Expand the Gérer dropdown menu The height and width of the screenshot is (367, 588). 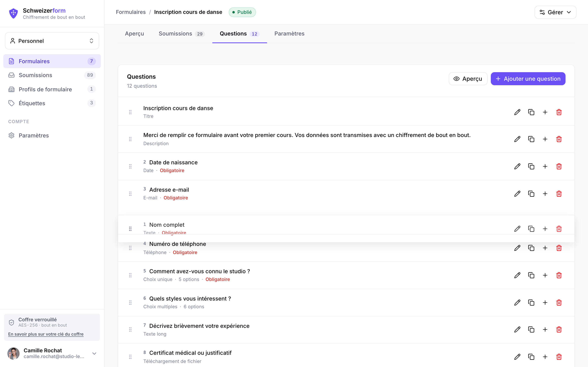pos(555,12)
